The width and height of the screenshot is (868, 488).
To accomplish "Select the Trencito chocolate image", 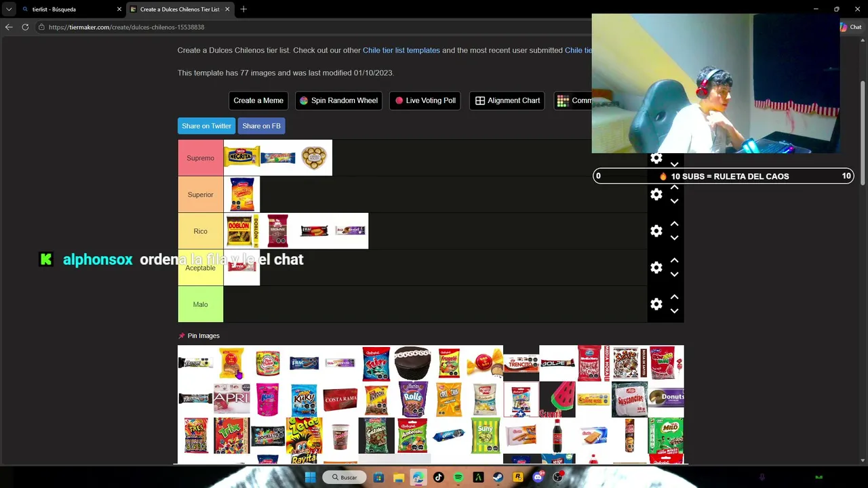I will [521, 363].
